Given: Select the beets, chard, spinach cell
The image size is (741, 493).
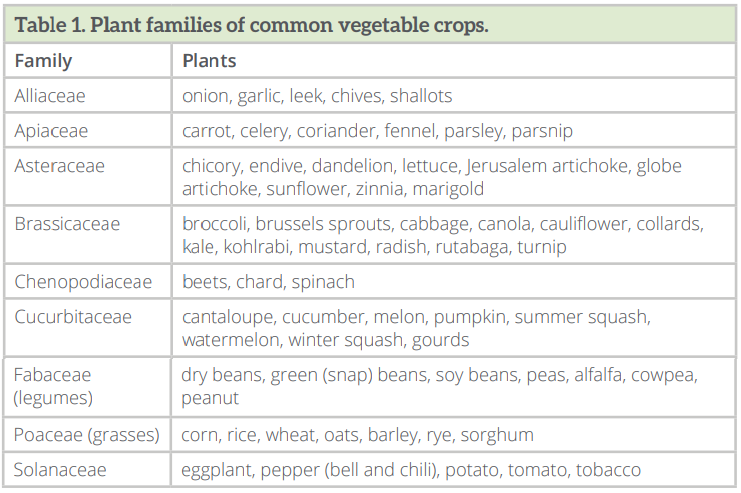Looking at the screenshot, I should click(268, 281).
